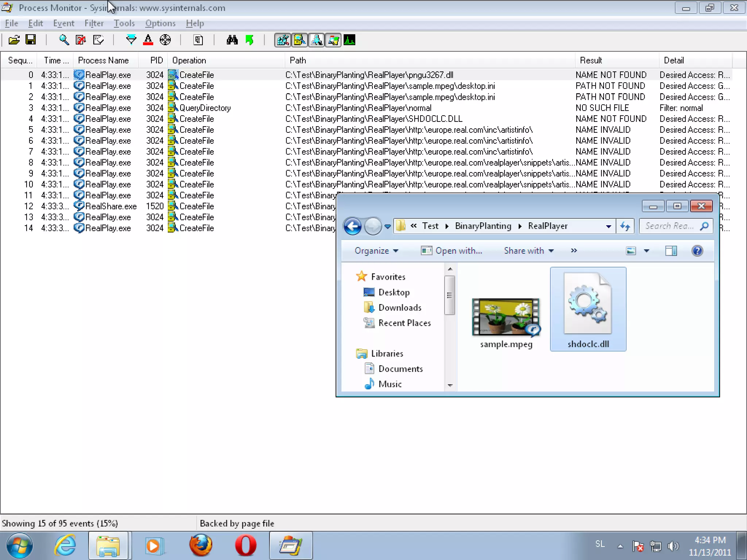The width and height of the screenshot is (747, 560).
Task: Click the Save floppy disk icon
Action: 31,40
